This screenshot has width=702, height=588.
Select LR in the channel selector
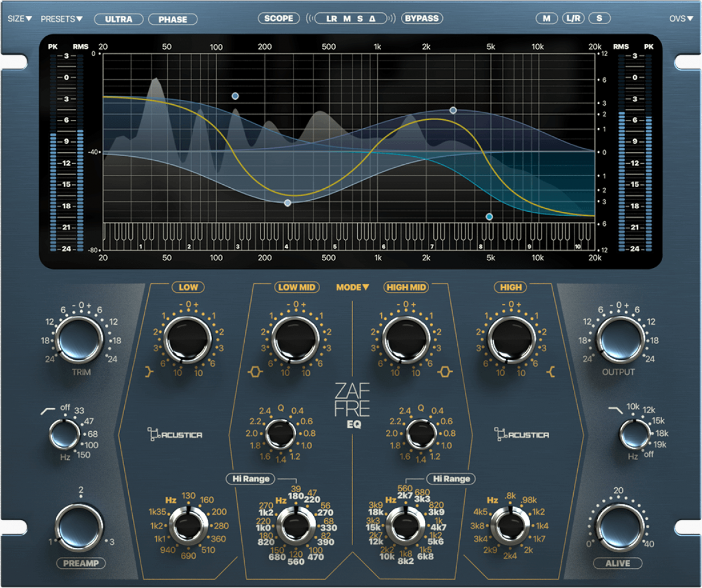331,19
